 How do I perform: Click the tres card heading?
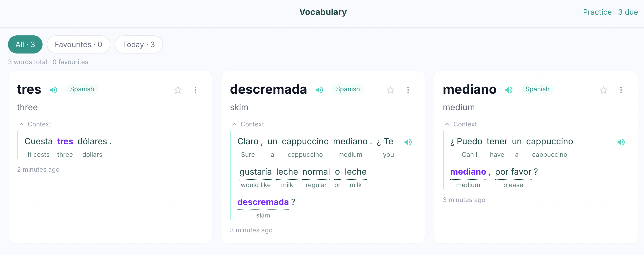pyautogui.click(x=29, y=89)
